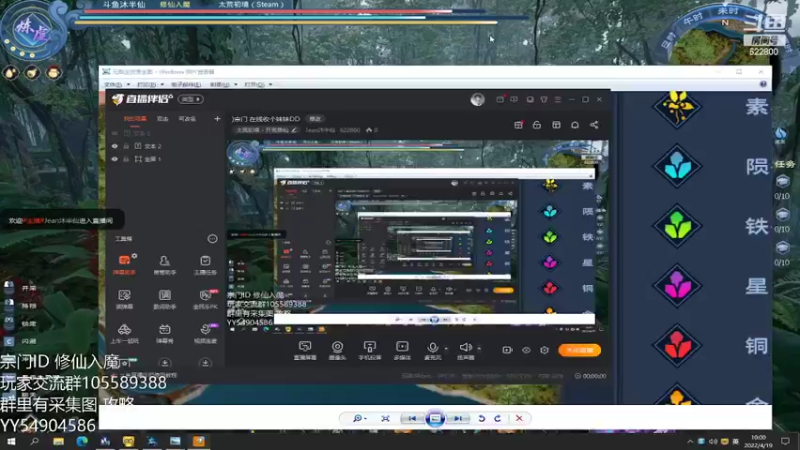The width and height of the screenshot is (800, 450).
Task: Open the 打开(O) menu in Photo Viewer
Action: click(258, 84)
